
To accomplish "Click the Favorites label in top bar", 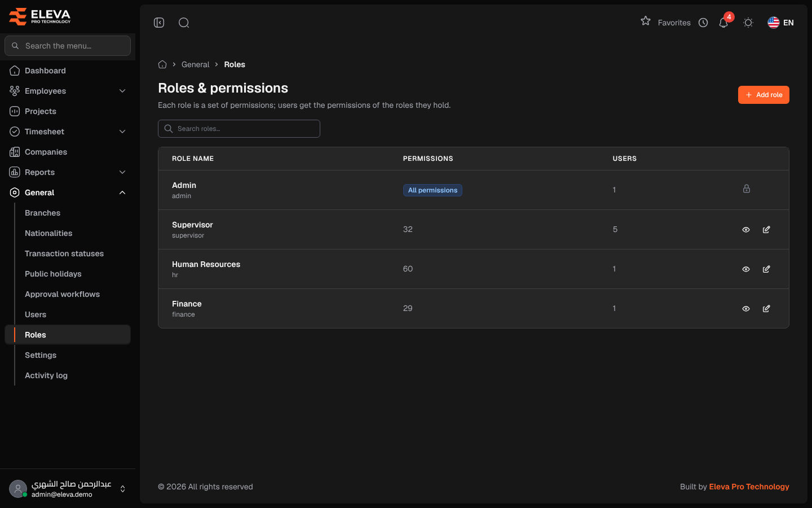I will pyautogui.click(x=674, y=23).
